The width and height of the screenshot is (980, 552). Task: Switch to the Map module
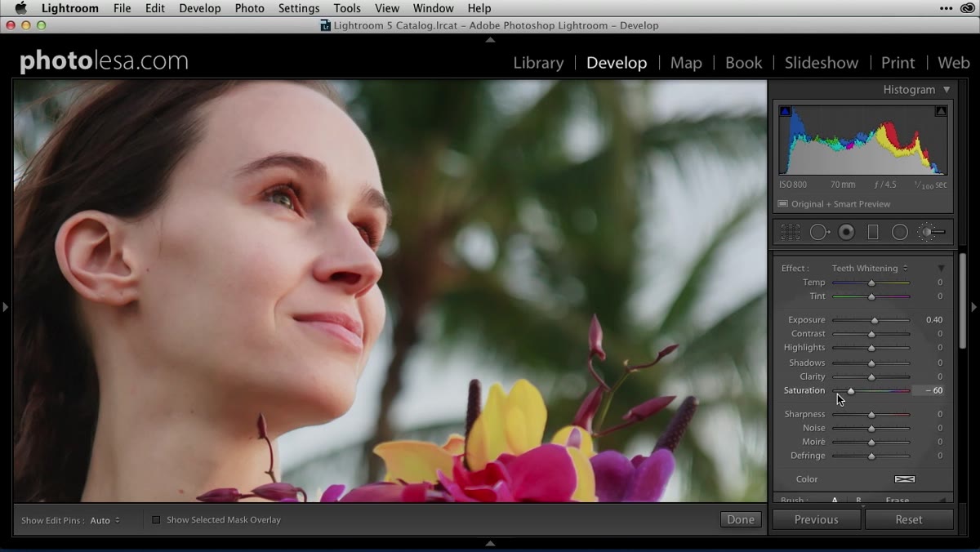coord(686,63)
